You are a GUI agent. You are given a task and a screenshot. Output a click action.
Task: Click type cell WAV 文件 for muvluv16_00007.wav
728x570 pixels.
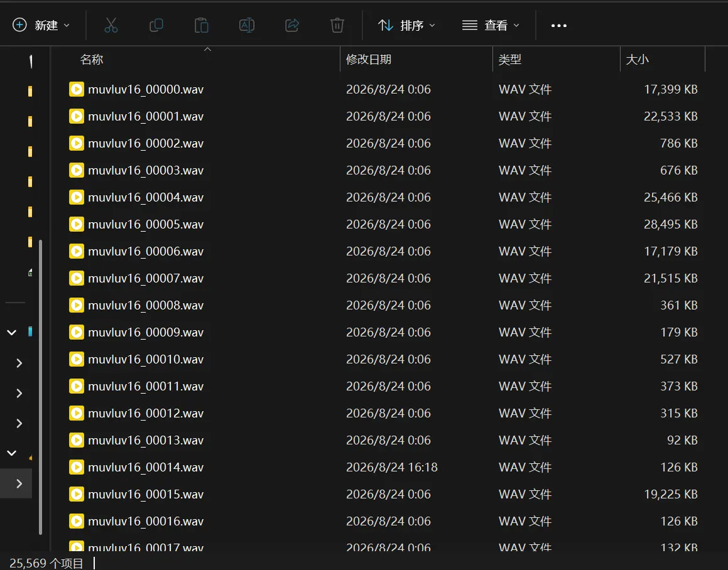(525, 278)
